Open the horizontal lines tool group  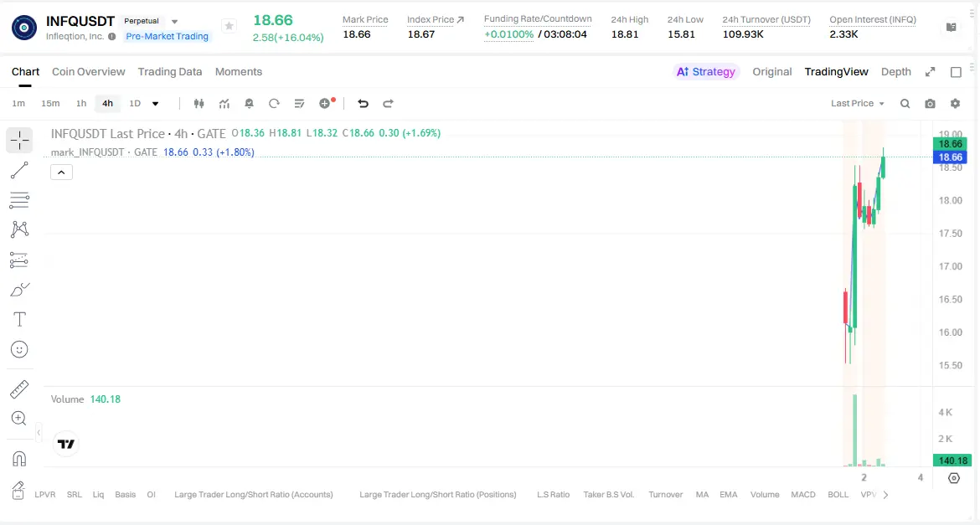tap(19, 200)
